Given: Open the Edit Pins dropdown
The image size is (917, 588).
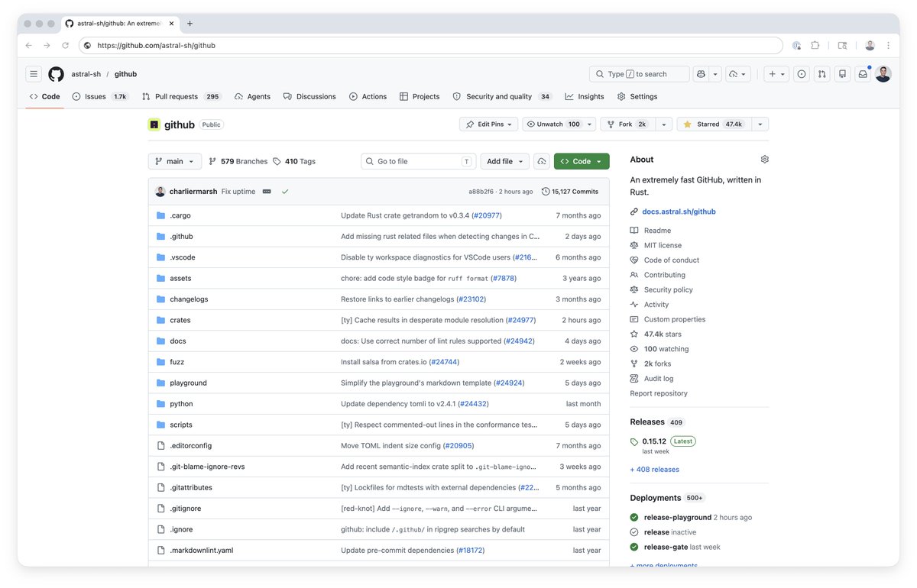Looking at the screenshot, I should (x=488, y=124).
